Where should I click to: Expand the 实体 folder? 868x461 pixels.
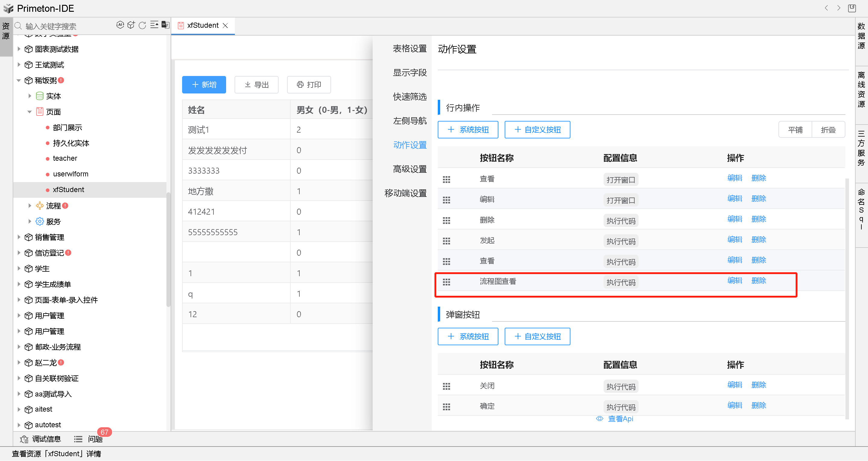(30, 96)
